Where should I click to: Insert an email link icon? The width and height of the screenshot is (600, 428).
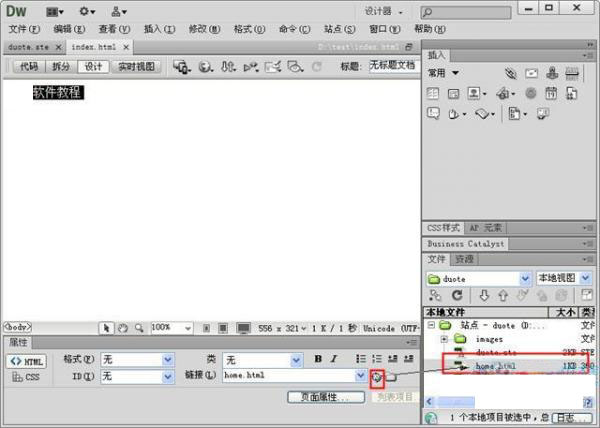tap(532, 73)
